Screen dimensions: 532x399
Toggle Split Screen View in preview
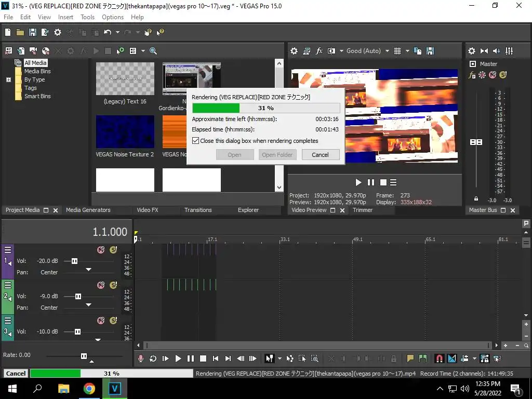pyautogui.click(x=331, y=51)
